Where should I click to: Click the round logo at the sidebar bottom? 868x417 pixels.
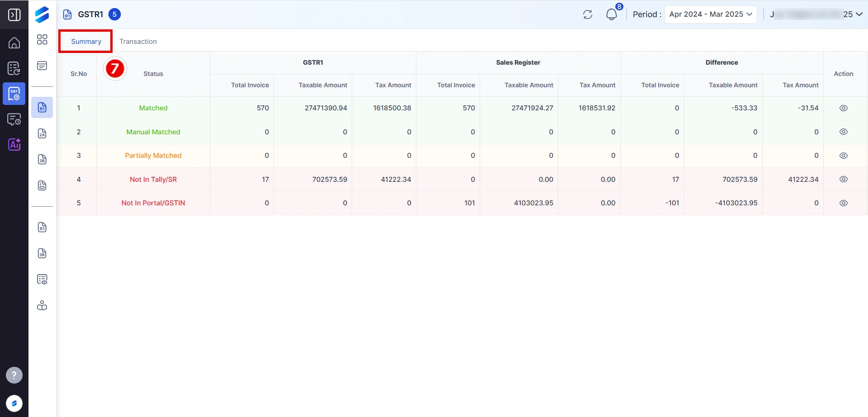[14, 403]
